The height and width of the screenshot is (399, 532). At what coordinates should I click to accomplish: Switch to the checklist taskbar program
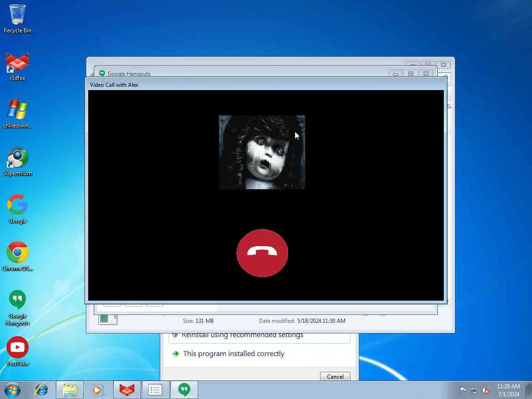(x=155, y=390)
